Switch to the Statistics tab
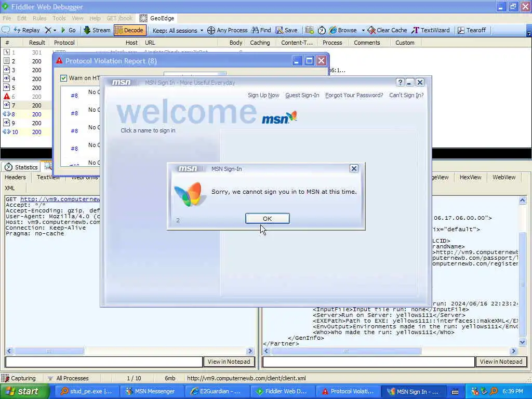This screenshot has width=532, height=399. click(21, 167)
